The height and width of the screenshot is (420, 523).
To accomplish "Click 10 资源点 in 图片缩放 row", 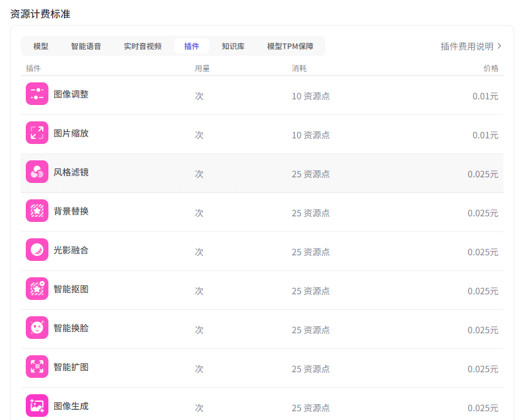I will 311,135.
